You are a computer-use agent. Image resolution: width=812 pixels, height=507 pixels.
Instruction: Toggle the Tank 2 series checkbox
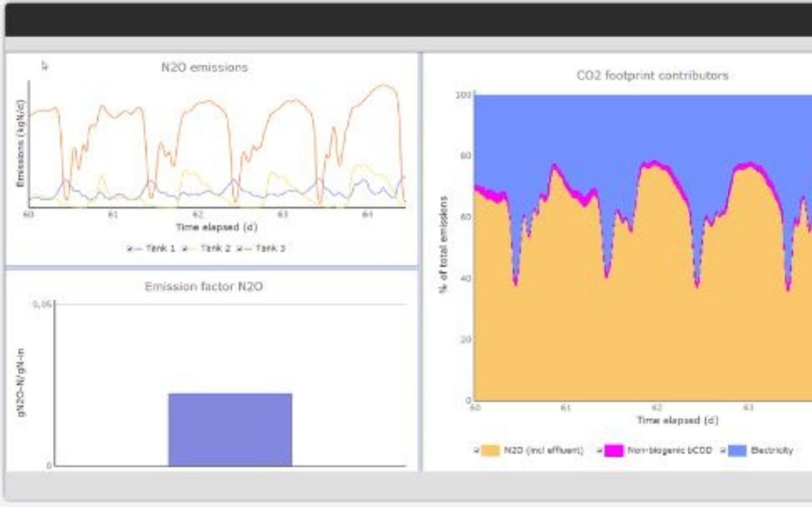[184, 249]
